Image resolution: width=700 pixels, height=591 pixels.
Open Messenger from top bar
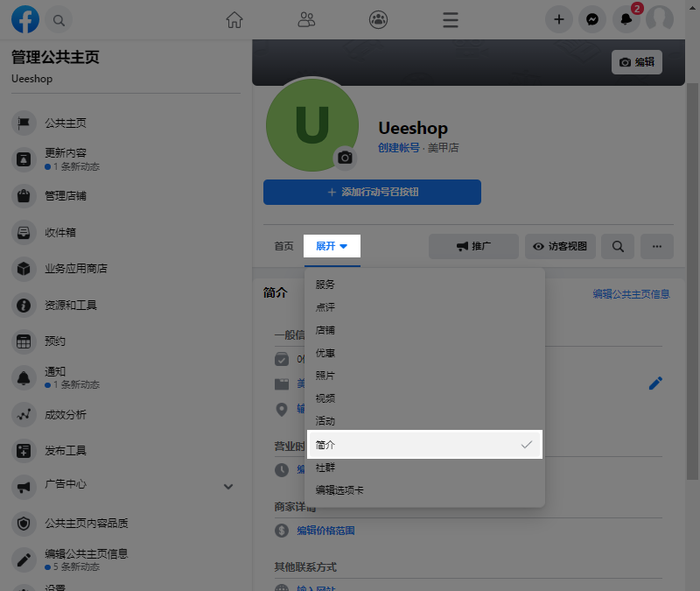tap(592, 19)
